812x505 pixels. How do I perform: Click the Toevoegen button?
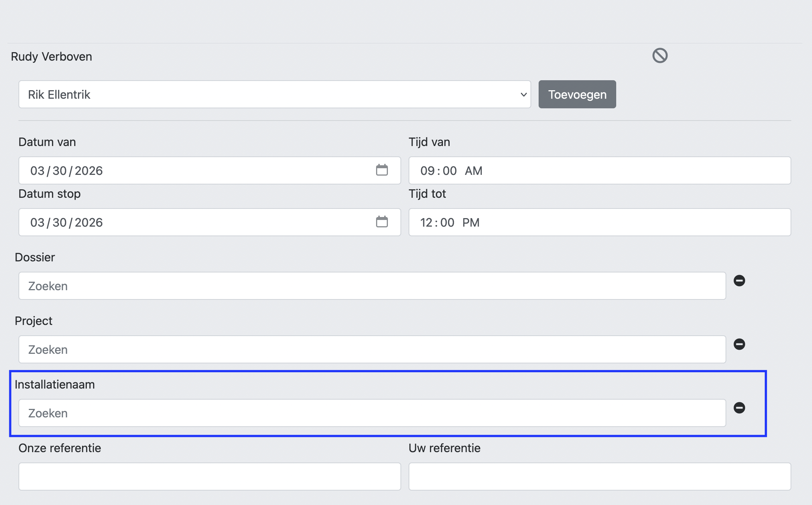click(x=577, y=94)
